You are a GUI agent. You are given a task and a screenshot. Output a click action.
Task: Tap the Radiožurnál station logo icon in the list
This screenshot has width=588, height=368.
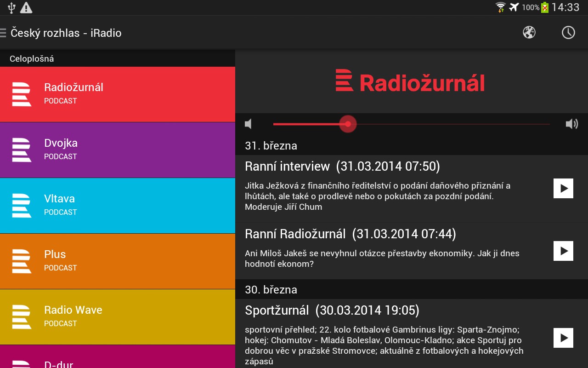22,94
